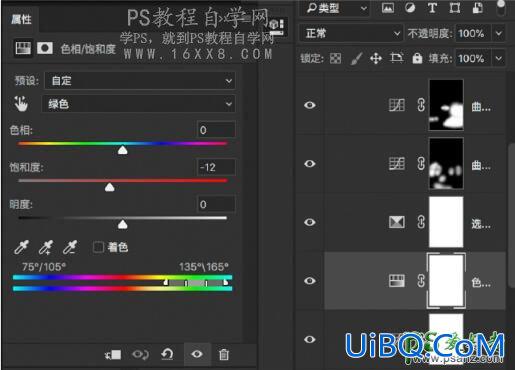Image resolution: width=515 pixels, height=370 pixels.
Task: Filter layers by adjustment layers icon
Action: point(410,8)
